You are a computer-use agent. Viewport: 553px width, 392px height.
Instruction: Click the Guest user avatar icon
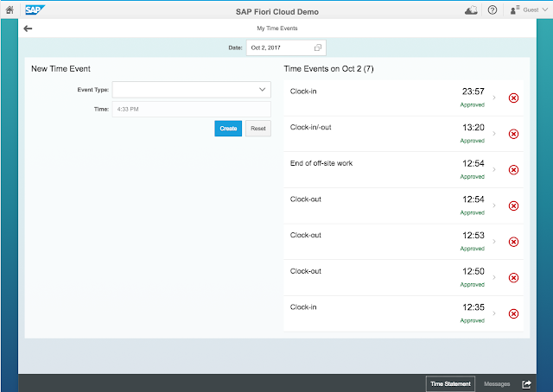coord(515,9)
